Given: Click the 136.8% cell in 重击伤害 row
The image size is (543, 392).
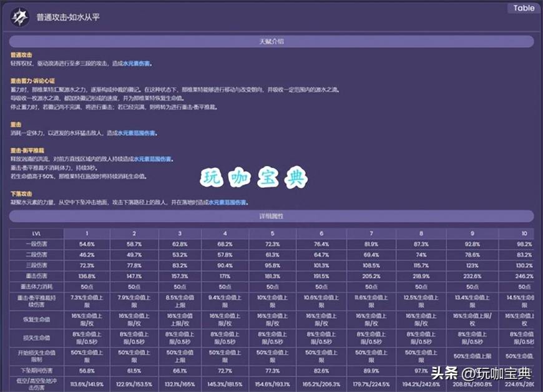Looking at the screenshot, I should click(x=87, y=275).
